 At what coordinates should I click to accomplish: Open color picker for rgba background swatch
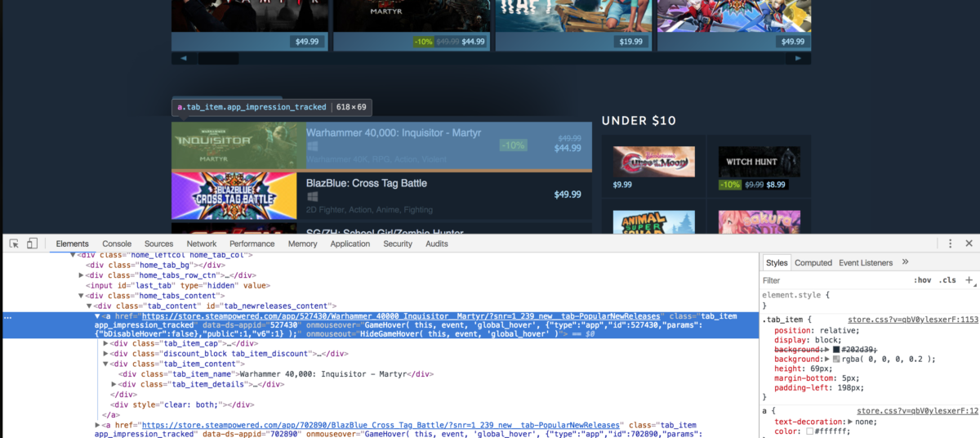[836, 359]
